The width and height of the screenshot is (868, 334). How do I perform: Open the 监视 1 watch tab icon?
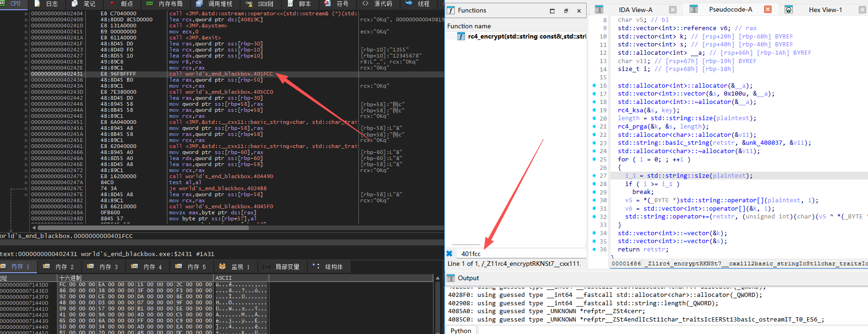click(x=223, y=267)
